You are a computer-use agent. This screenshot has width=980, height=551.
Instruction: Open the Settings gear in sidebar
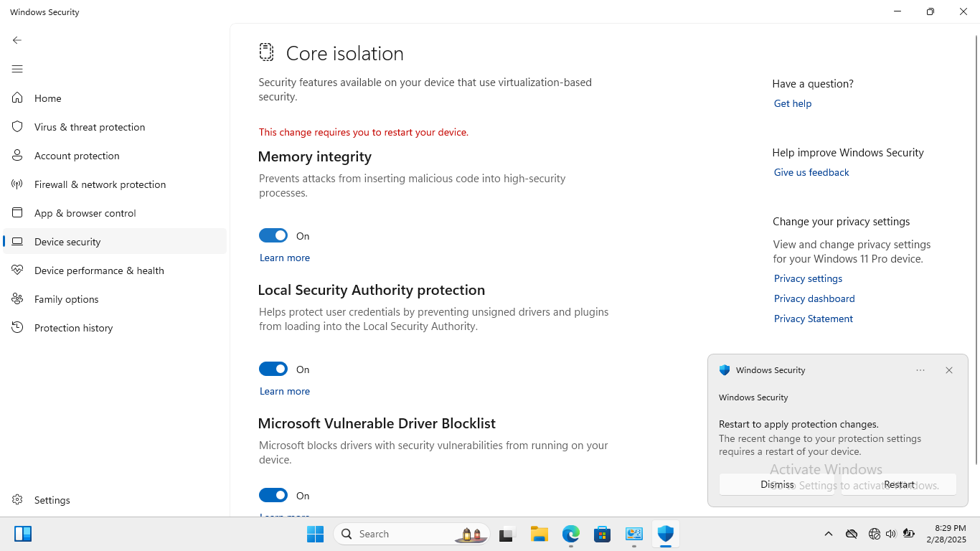pos(17,500)
